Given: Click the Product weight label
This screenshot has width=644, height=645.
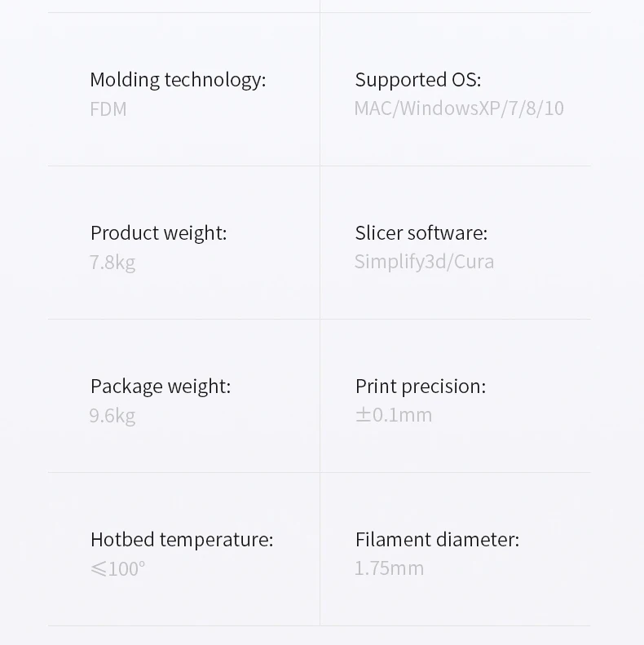Looking at the screenshot, I should pyautogui.click(x=158, y=233).
